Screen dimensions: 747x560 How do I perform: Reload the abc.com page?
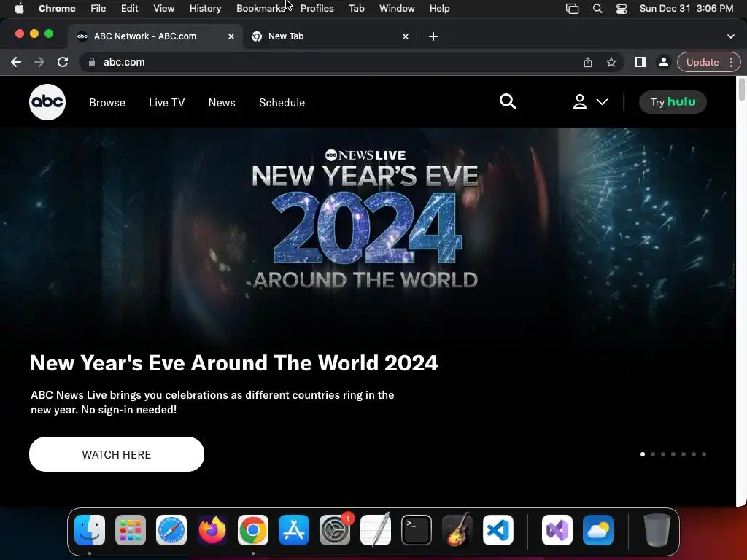pos(63,62)
